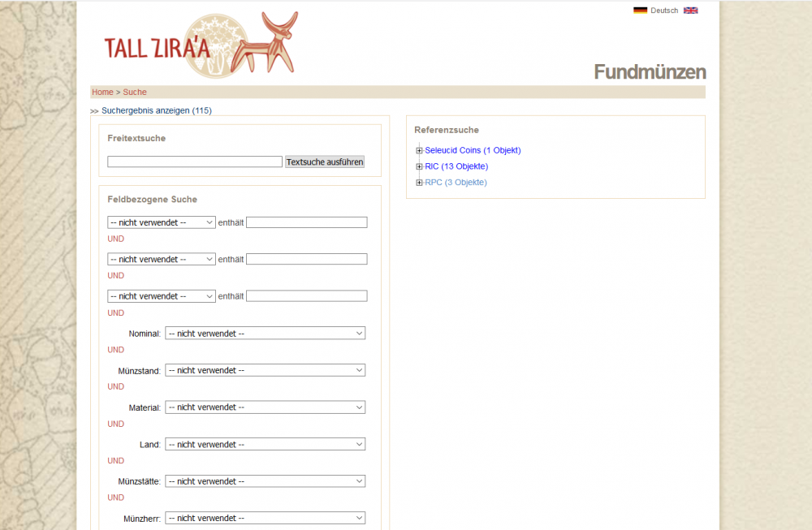Open RIC (13 Objekte) link
This screenshot has width=812, height=530.
456,166
